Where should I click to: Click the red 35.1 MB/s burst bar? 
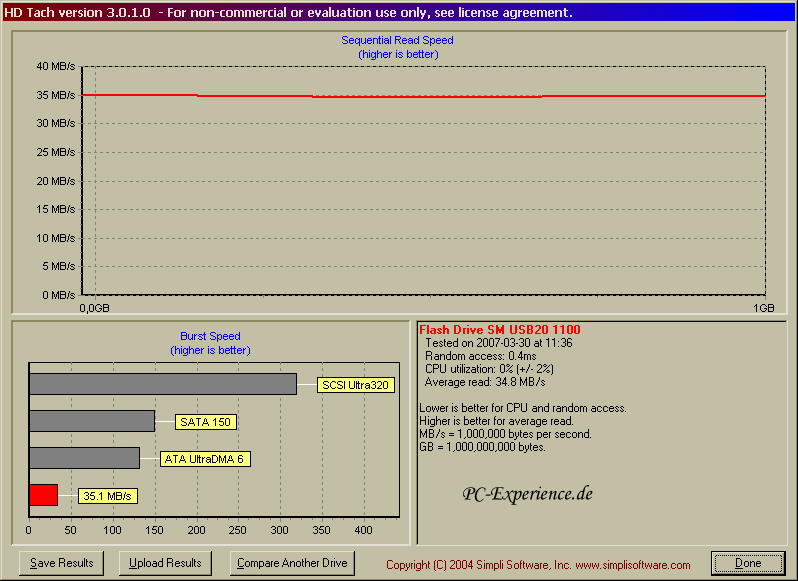pos(43,495)
